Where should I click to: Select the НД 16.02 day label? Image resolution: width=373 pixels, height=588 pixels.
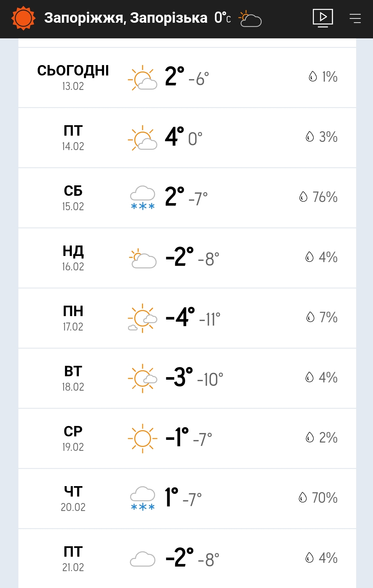click(73, 258)
